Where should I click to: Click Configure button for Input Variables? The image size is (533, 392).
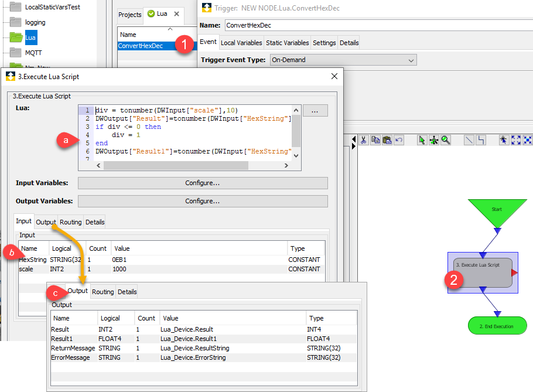point(203,183)
